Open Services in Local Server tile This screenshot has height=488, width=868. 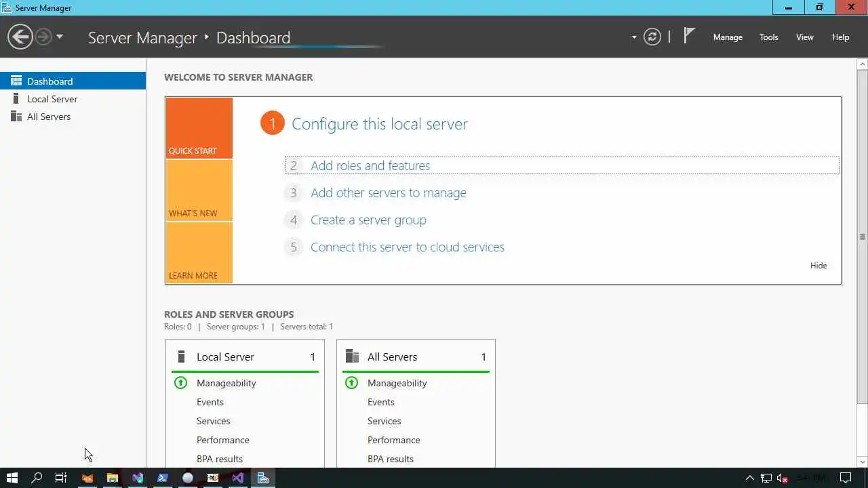214,421
